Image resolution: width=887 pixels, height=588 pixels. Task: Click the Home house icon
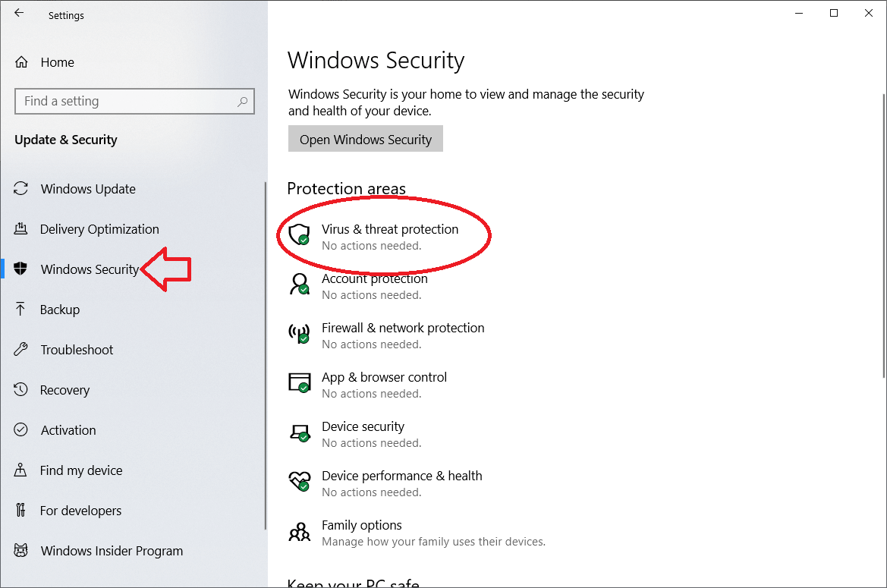tap(21, 61)
